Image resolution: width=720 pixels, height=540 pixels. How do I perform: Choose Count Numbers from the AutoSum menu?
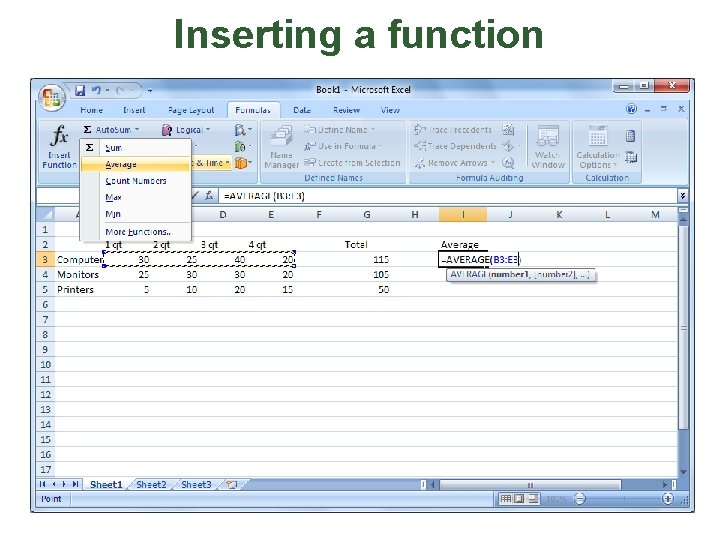point(136,181)
